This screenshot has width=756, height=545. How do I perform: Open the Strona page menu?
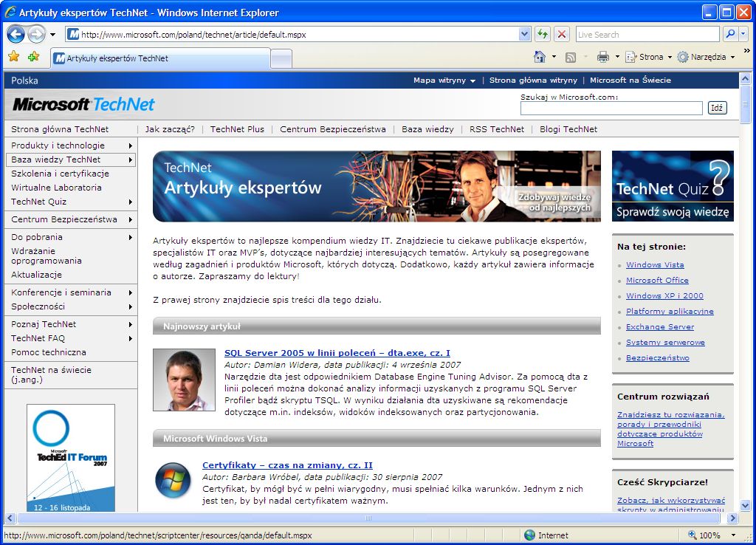pos(648,57)
